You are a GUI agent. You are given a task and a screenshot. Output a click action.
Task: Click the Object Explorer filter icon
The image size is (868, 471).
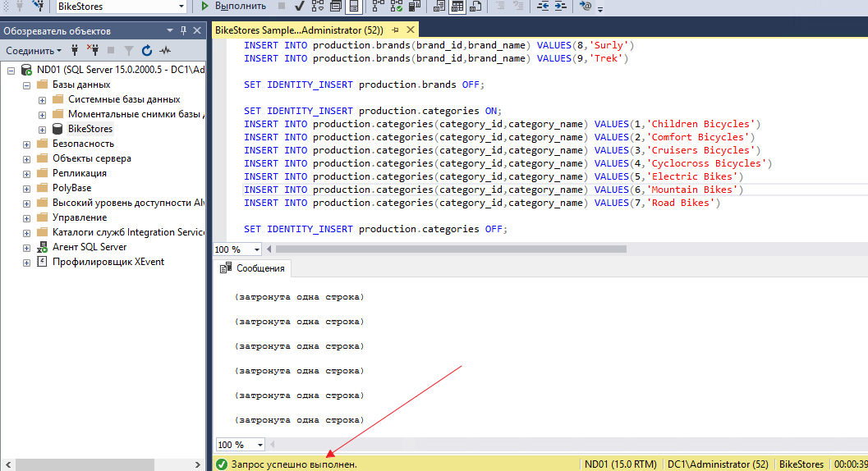pos(128,50)
